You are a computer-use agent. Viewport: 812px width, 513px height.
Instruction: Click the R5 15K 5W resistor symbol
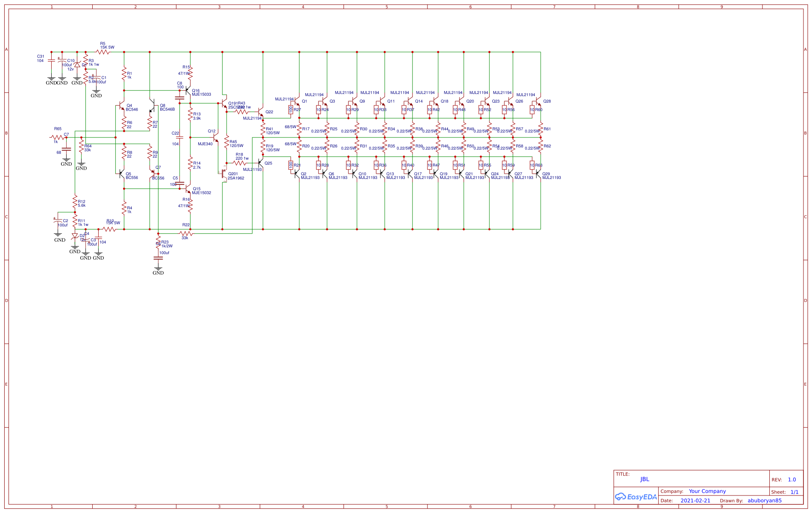(103, 51)
